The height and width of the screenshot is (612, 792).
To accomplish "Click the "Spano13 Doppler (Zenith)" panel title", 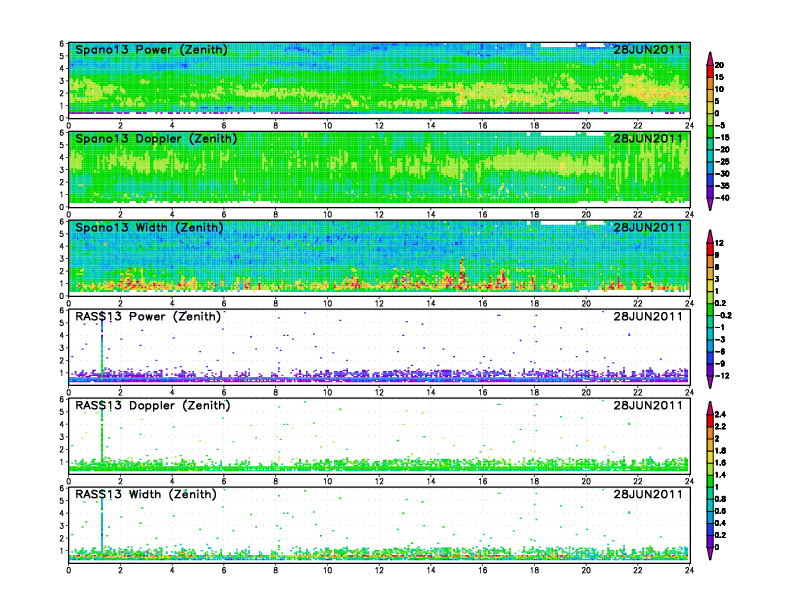I will tap(156, 139).
